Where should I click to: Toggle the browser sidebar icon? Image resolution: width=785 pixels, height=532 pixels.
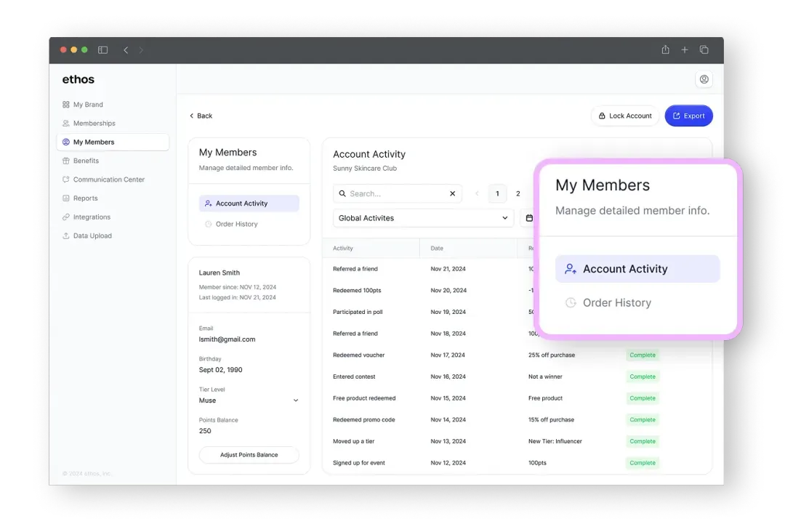click(x=102, y=50)
